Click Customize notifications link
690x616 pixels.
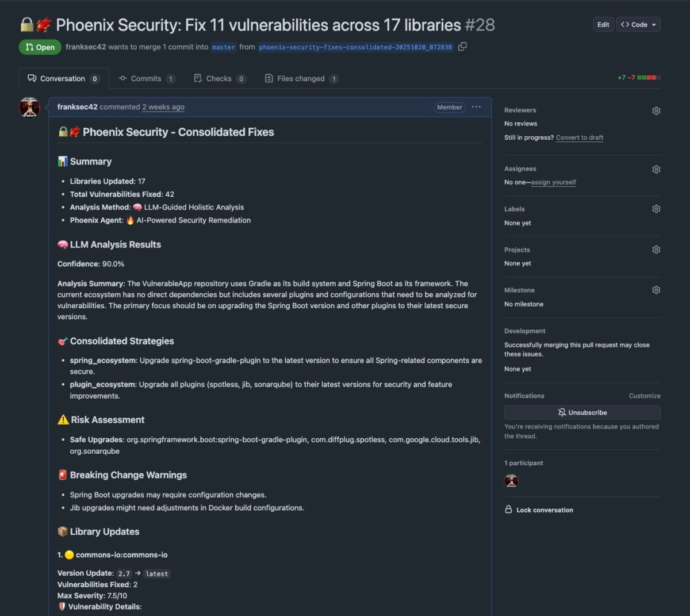(645, 396)
